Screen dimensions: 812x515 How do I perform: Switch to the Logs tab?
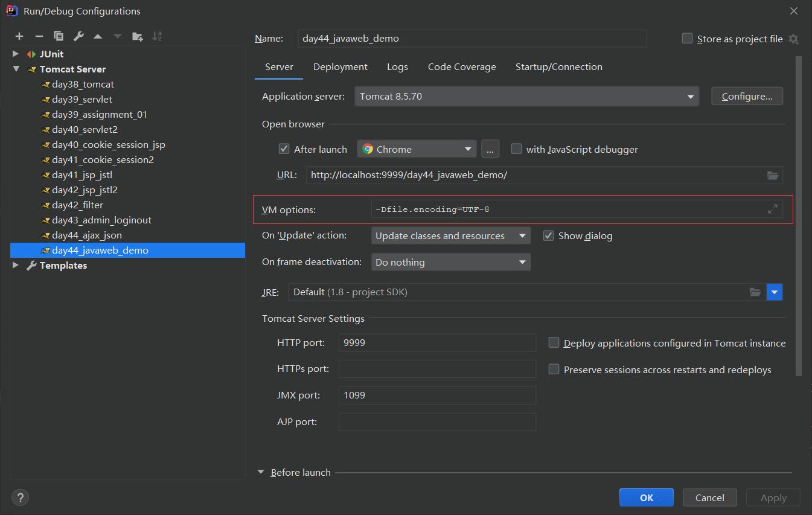397,67
